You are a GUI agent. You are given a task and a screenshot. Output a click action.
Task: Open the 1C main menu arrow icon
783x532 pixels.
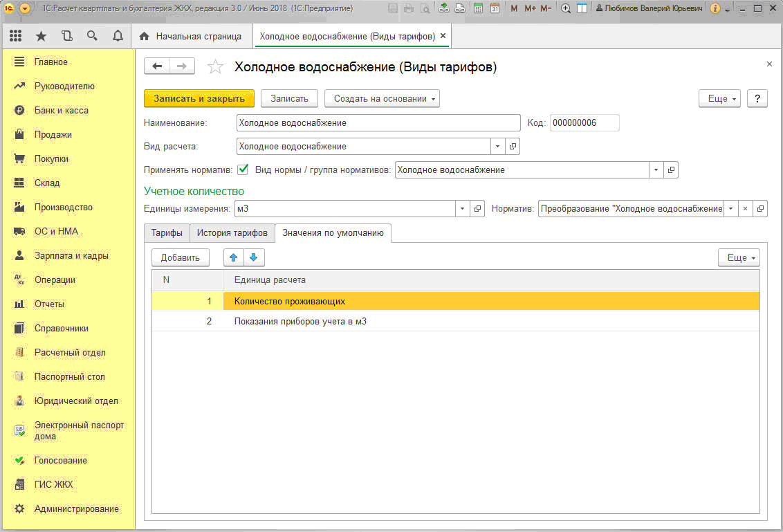pyautogui.click(x=24, y=8)
